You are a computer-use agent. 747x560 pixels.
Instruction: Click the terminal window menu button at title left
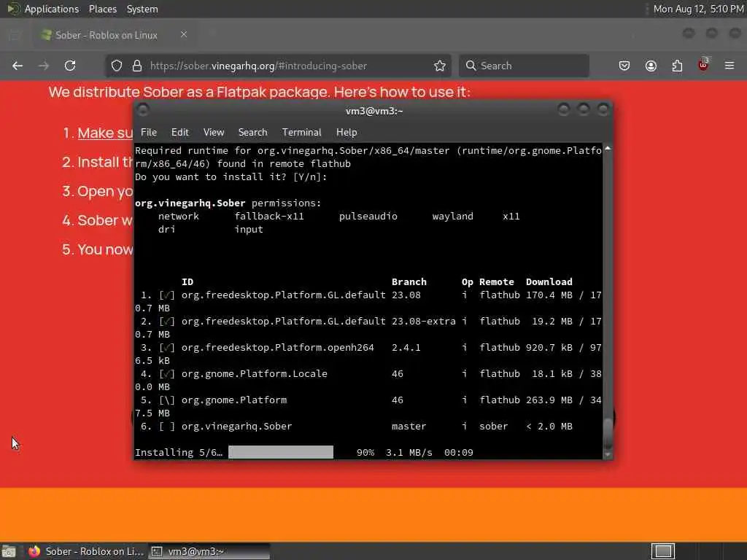[x=142, y=110]
